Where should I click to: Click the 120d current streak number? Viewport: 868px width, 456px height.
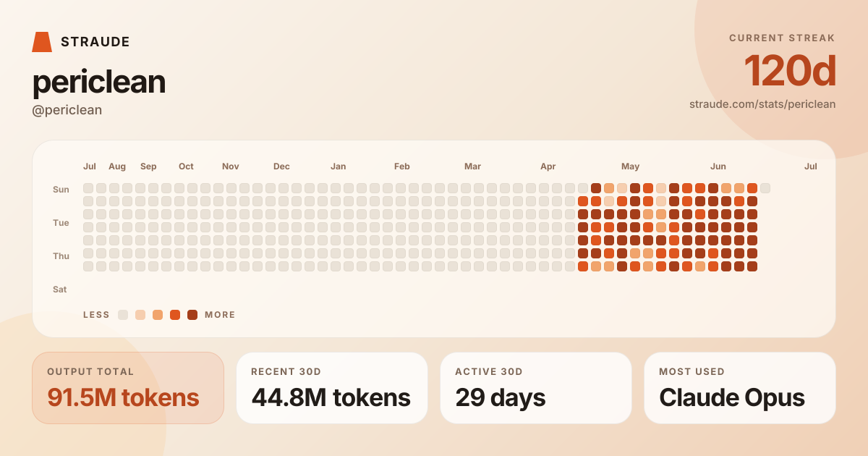tap(790, 71)
